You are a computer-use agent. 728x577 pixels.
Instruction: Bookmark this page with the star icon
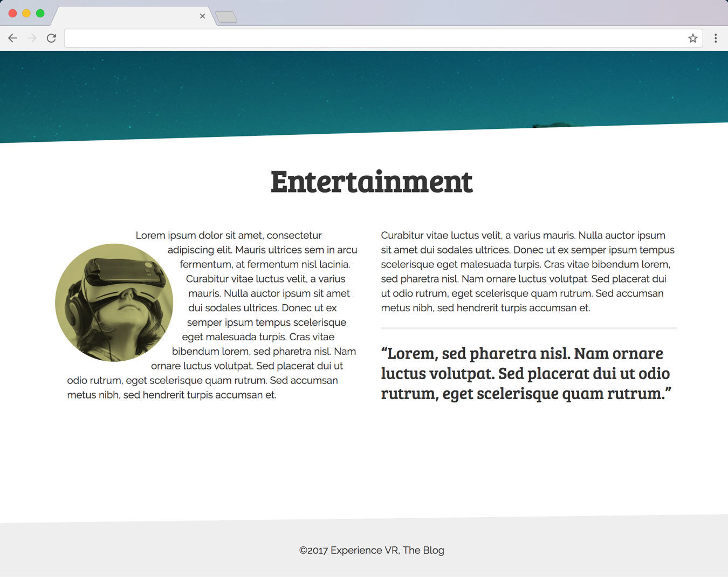[x=693, y=38]
